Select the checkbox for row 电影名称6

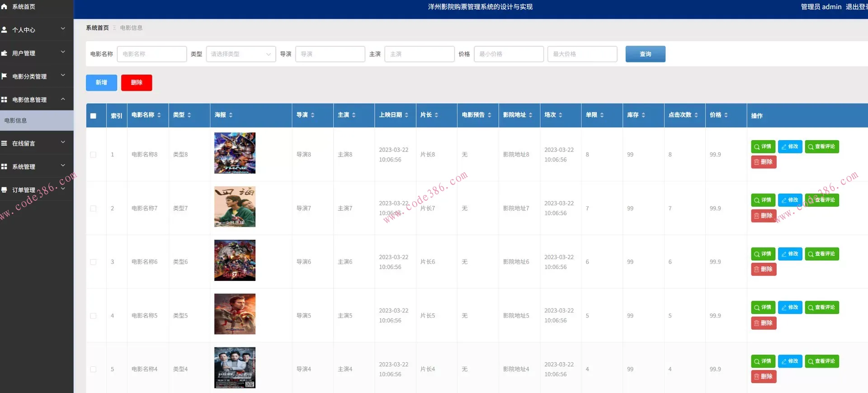coord(93,262)
